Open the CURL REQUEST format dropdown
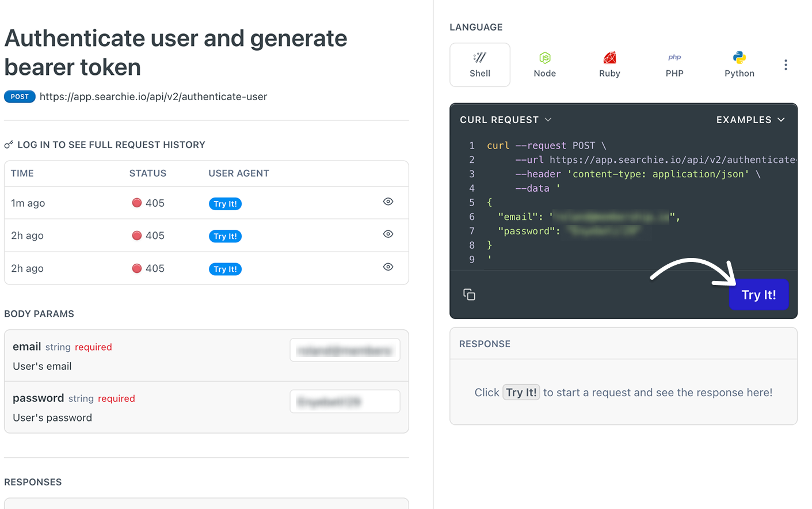 tap(506, 120)
